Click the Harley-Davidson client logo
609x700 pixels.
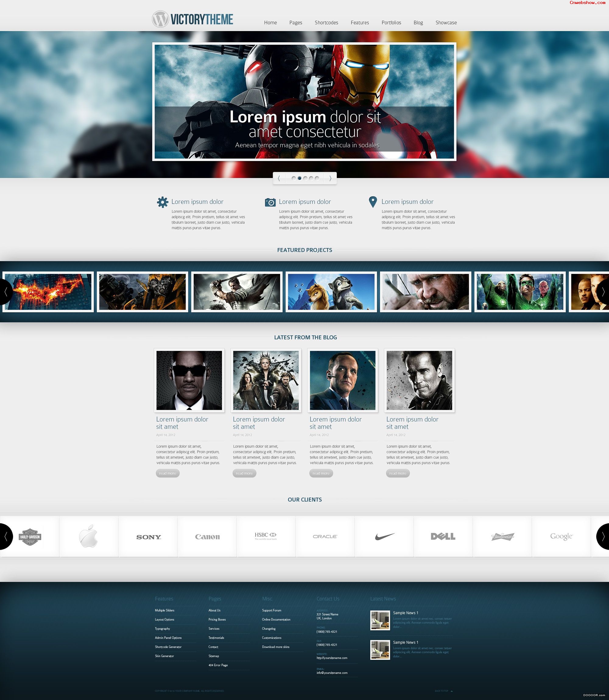click(x=30, y=537)
